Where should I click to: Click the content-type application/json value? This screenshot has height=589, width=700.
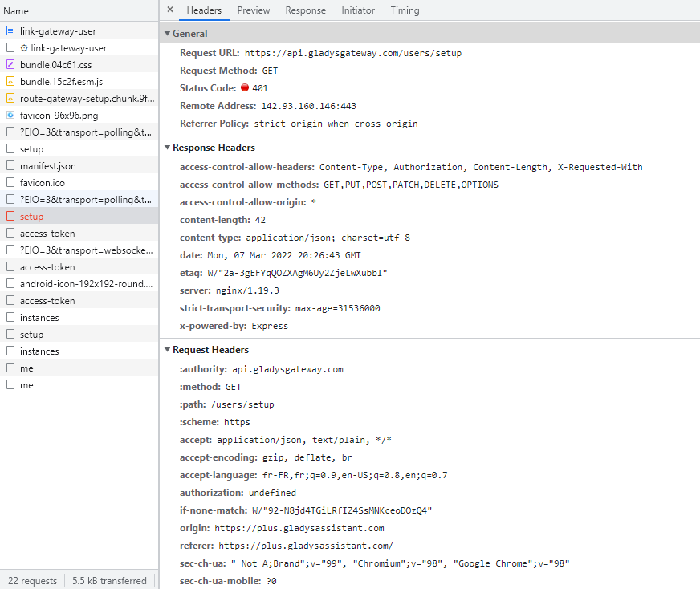coord(328,238)
